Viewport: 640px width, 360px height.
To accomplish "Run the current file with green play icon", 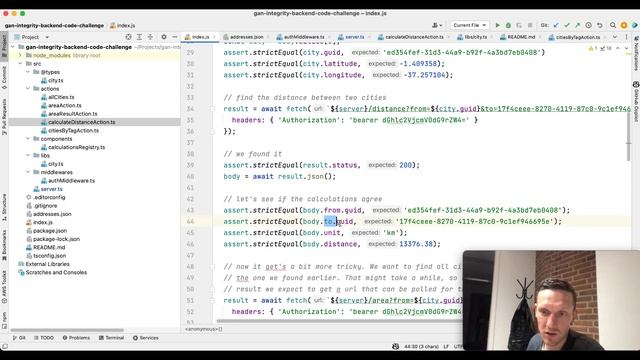I will coord(497,25).
